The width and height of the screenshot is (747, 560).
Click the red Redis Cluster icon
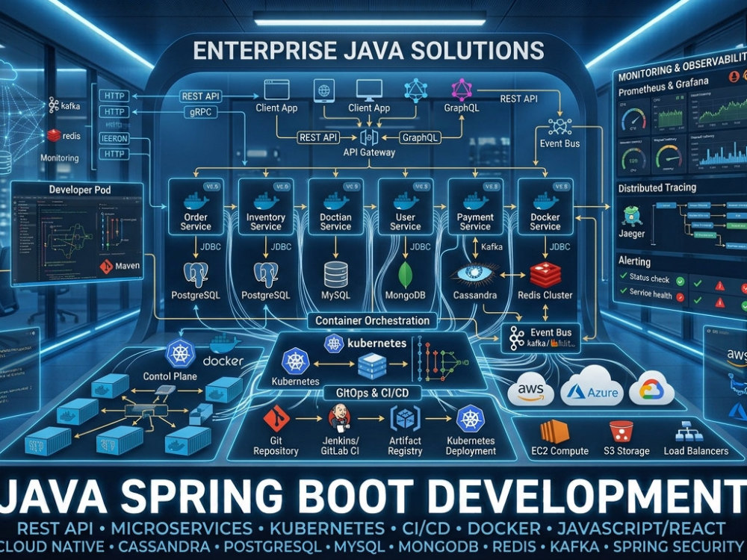545,274
